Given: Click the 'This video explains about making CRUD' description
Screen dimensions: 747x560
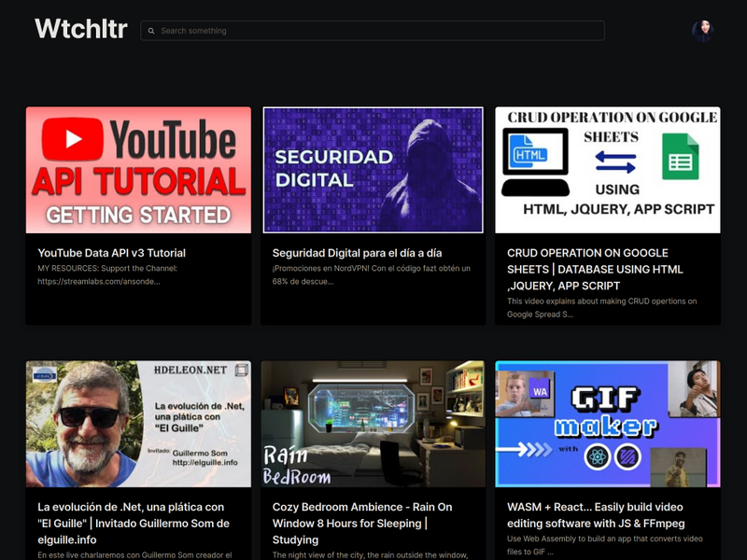Looking at the screenshot, I should click(601, 308).
